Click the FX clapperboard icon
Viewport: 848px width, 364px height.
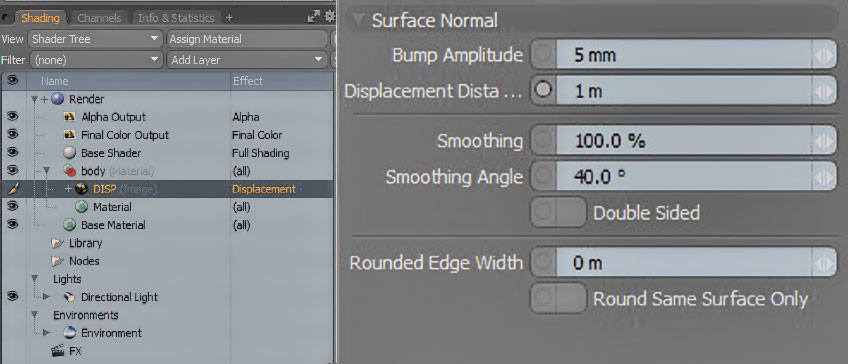(57, 351)
